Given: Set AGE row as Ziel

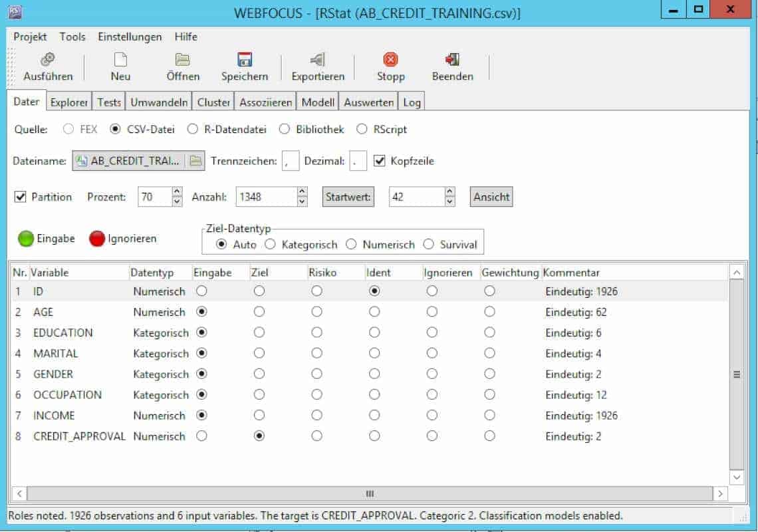Looking at the screenshot, I should [259, 312].
